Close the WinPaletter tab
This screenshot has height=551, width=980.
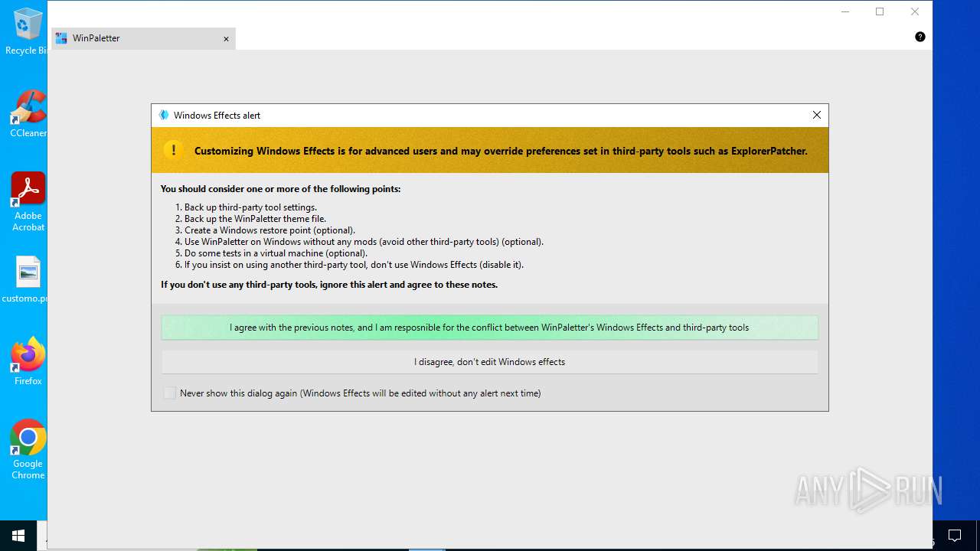(x=226, y=39)
